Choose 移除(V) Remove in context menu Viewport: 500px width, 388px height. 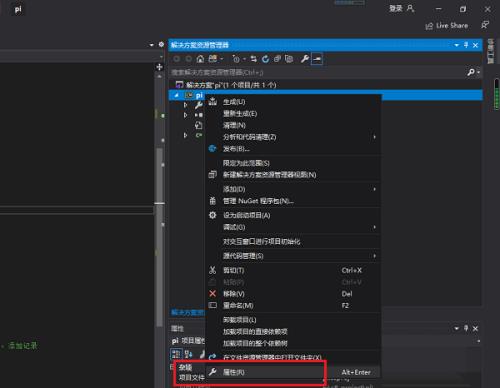pos(293,294)
